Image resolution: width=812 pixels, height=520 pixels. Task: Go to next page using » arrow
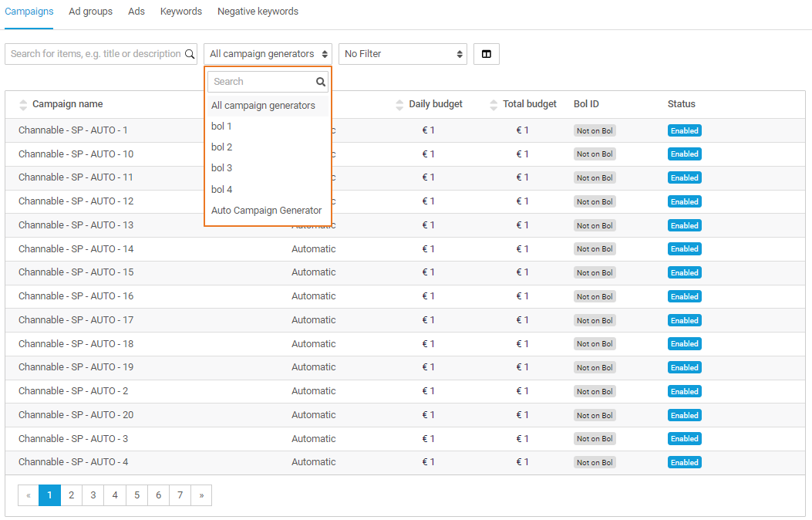click(x=201, y=495)
